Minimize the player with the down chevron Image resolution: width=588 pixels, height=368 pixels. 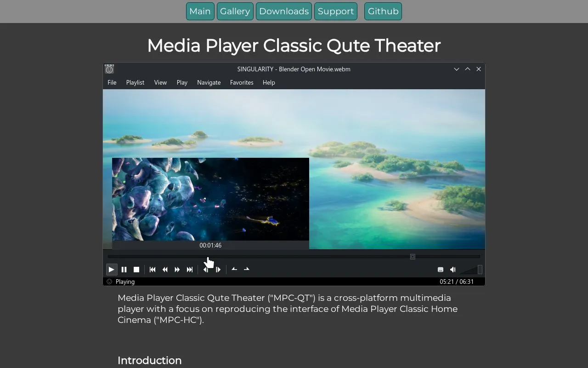pos(457,69)
